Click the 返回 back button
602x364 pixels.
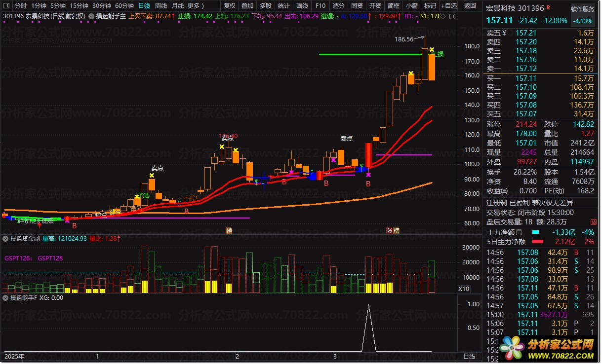click(x=471, y=6)
